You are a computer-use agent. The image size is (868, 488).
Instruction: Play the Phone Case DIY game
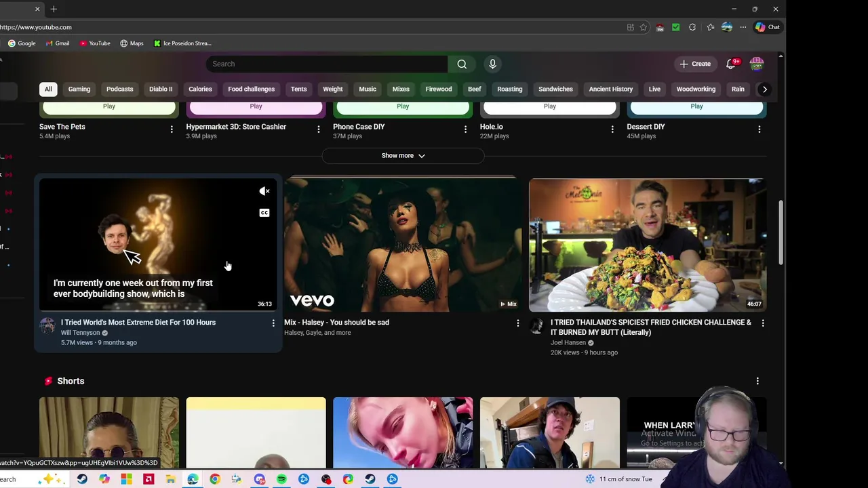[403, 106]
